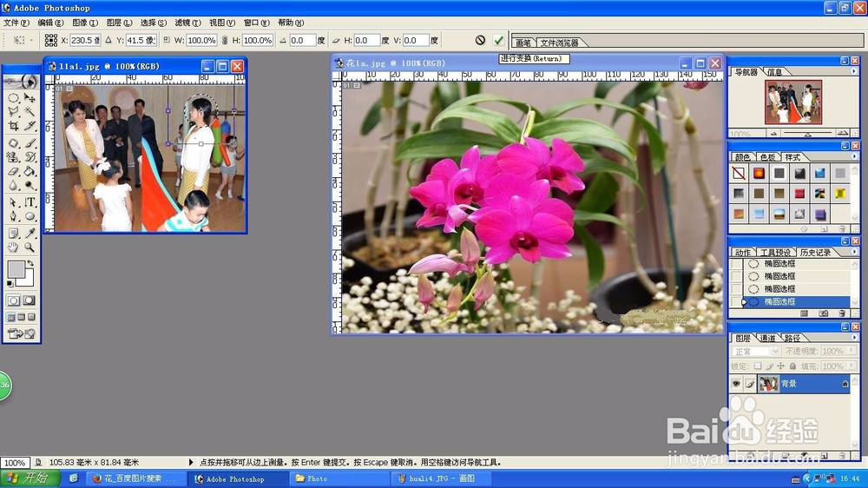868x488 pixels.
Task: Switch to full screen mode button
Action: (31, 318)
